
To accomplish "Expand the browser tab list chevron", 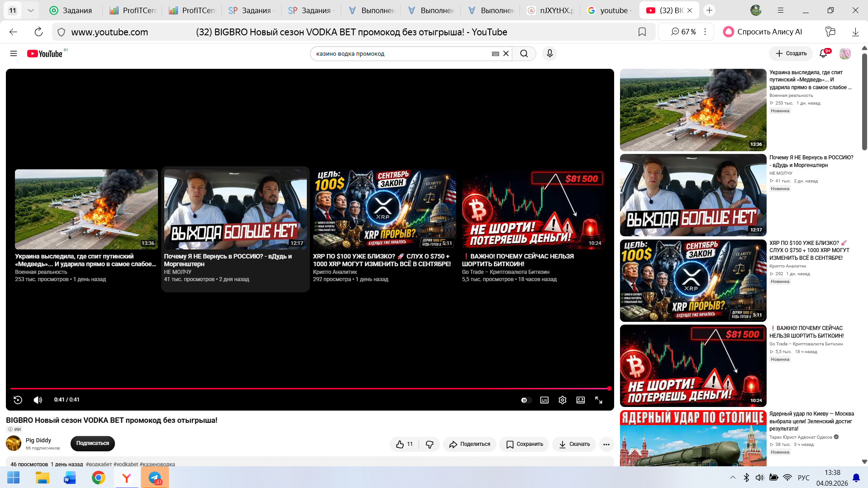I will (30, 10).
